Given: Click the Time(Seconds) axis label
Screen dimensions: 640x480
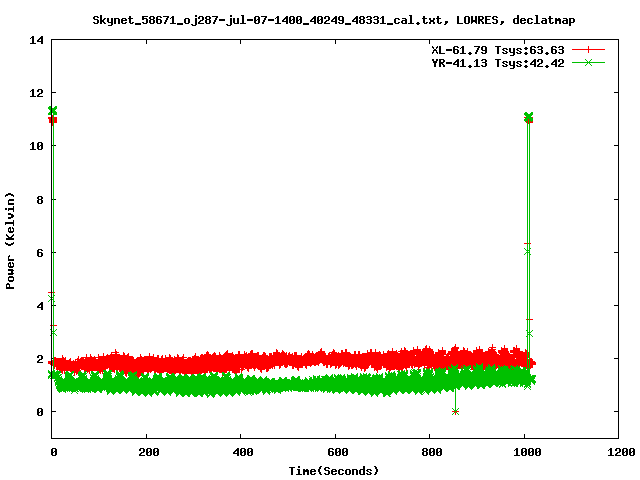Looking at the screenshot, I should tap(333, 471).
